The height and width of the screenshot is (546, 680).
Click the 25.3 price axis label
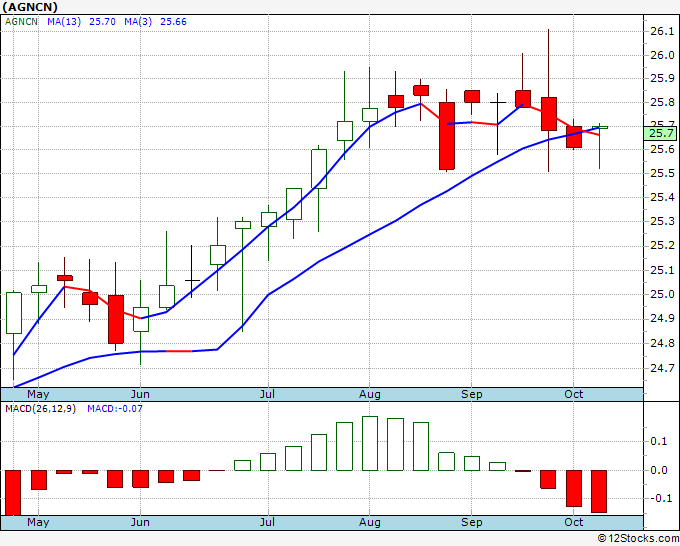click(x=662, y=222)
